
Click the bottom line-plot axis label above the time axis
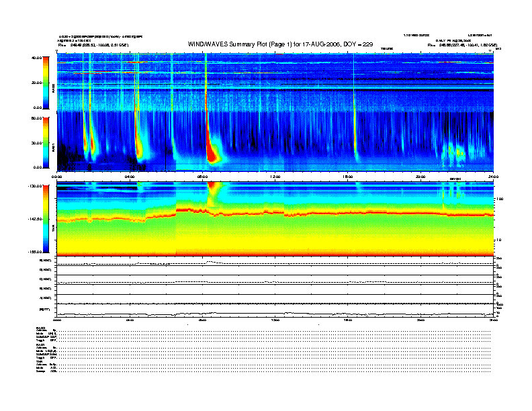44,310
